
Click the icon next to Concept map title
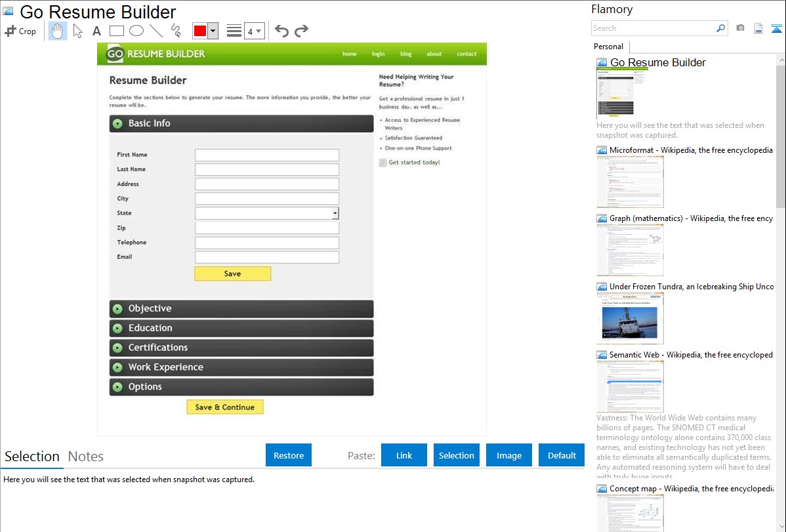602,488
